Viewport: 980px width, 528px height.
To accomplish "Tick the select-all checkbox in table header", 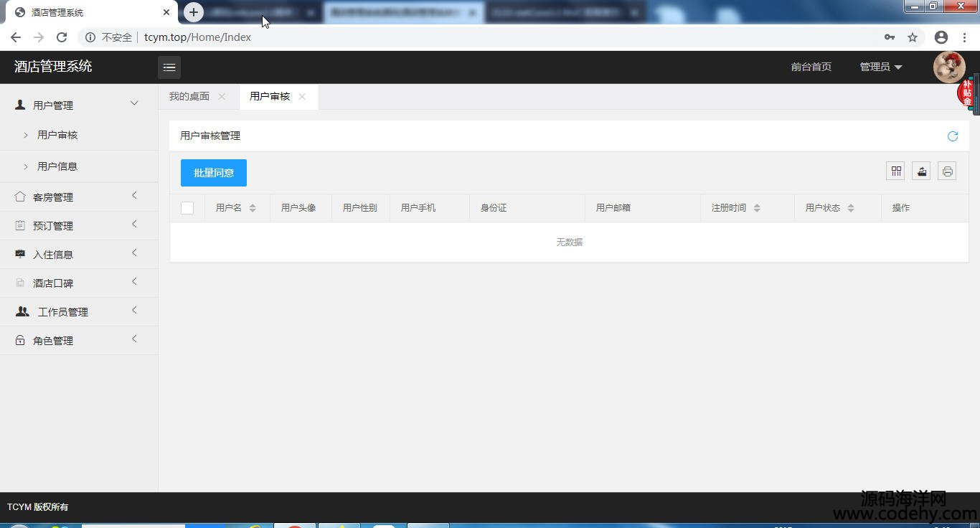I will [x=187, y=208].
